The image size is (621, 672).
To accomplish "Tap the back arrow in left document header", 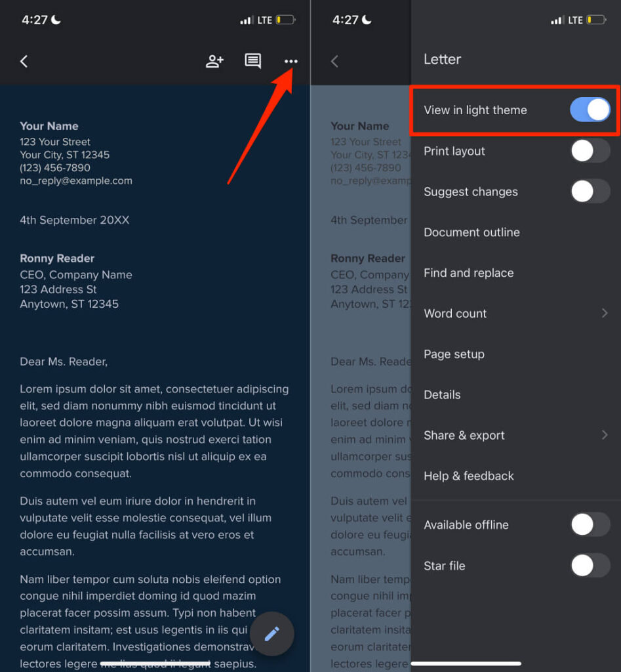I will [24, 61].
